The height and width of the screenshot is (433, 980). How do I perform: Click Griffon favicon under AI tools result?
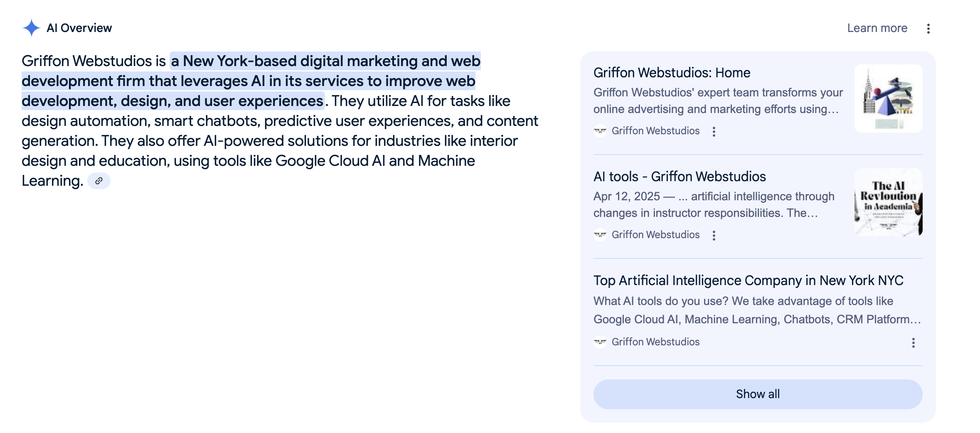600,235
